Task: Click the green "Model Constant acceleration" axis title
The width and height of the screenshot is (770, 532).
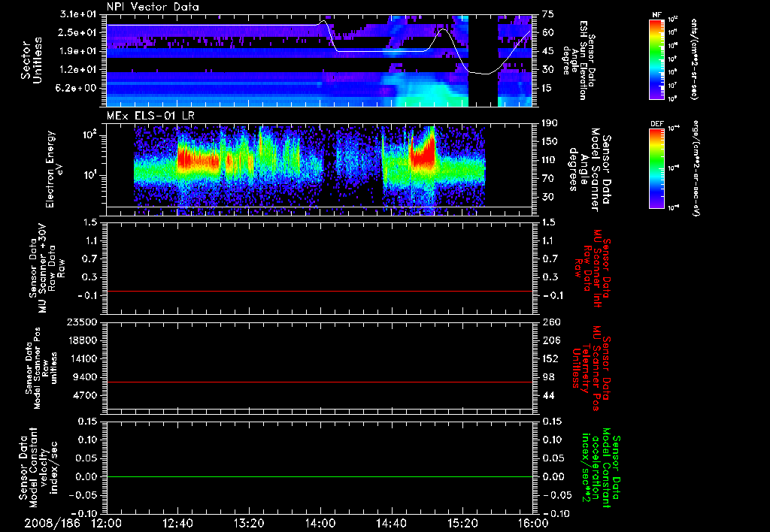Action: pyautogui.click(x=601, y=469)
